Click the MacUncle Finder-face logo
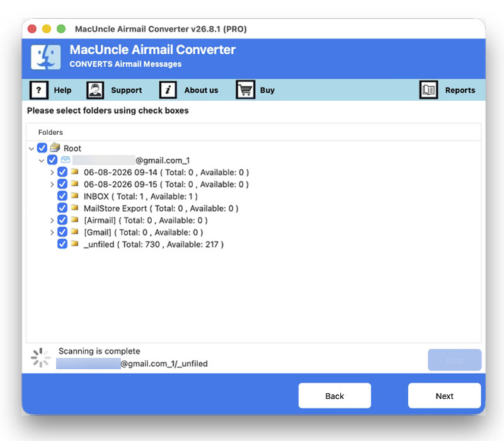The height and width of the screenshot is (441, 504). (45, 57)
